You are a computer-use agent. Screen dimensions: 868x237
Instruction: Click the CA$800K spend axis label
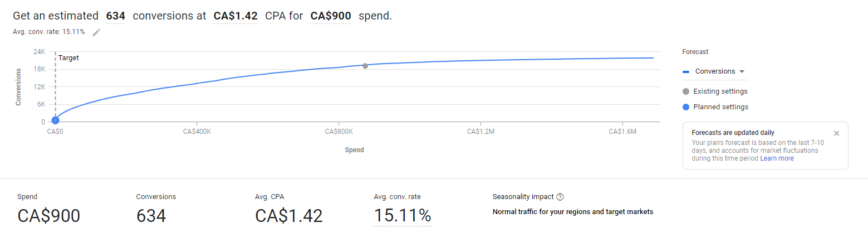(x=339, y=132)
